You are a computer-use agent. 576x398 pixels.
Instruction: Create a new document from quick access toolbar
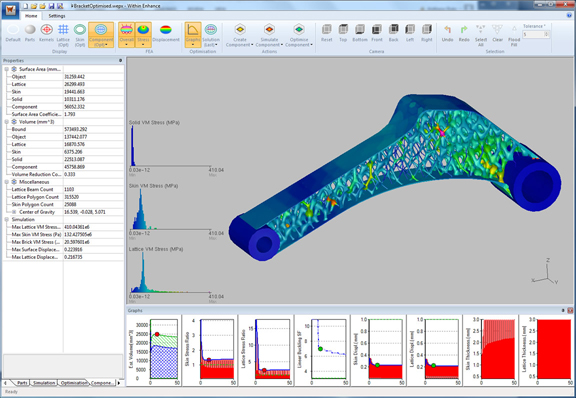point(25,6)
